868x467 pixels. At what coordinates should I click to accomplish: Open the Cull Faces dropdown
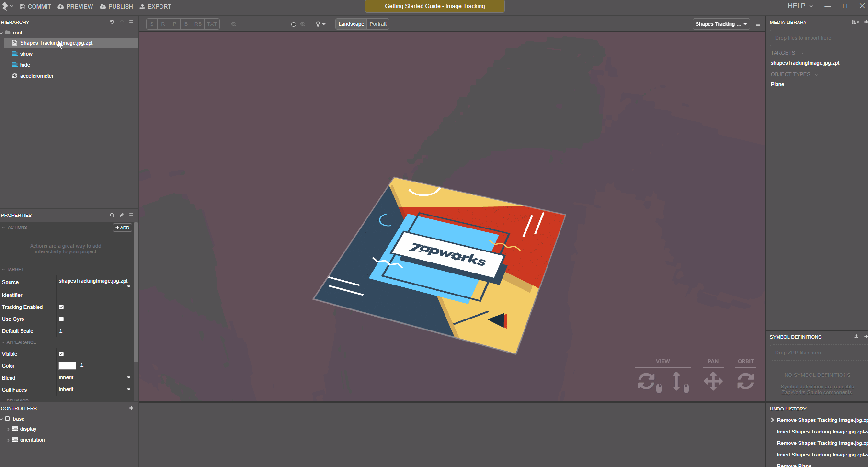[95, 390]
